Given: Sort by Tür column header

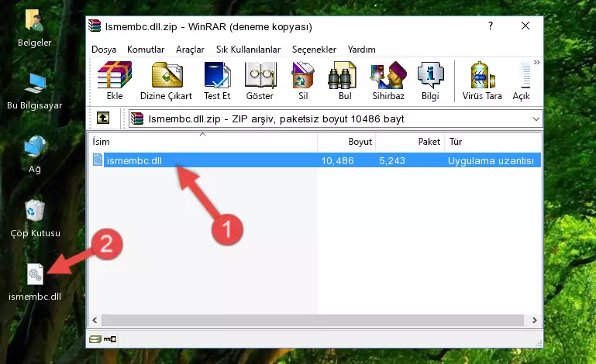Looking at the screenshot, I should point(493,142).
